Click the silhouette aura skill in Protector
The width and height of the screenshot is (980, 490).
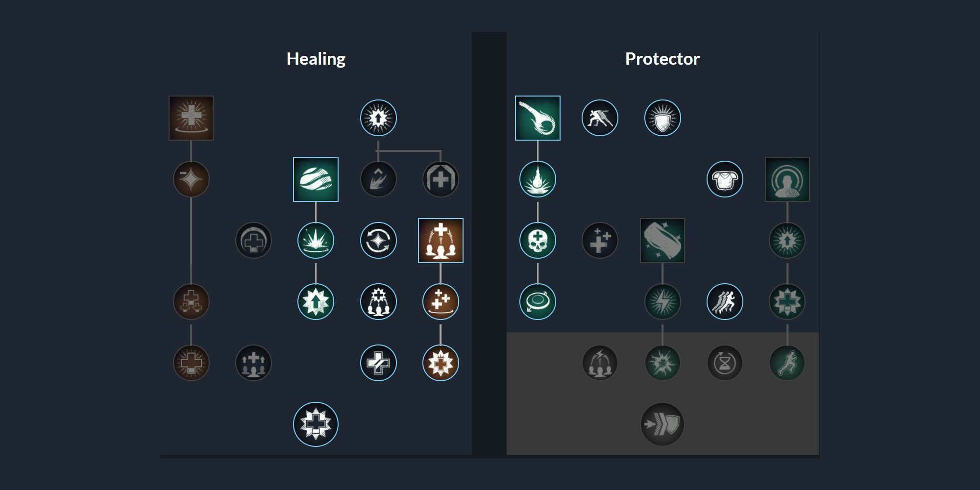[787, 179]
